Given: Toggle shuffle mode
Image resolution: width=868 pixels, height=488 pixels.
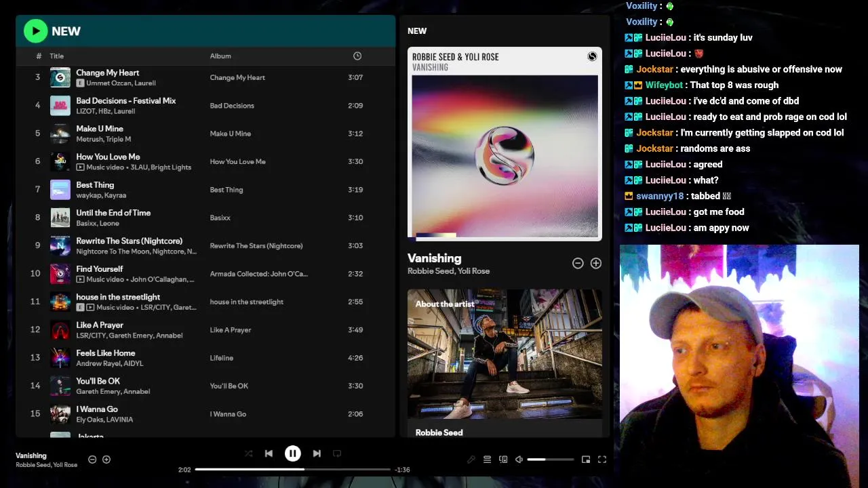Looking at the screenshot, I should click(x=248, y=453).
